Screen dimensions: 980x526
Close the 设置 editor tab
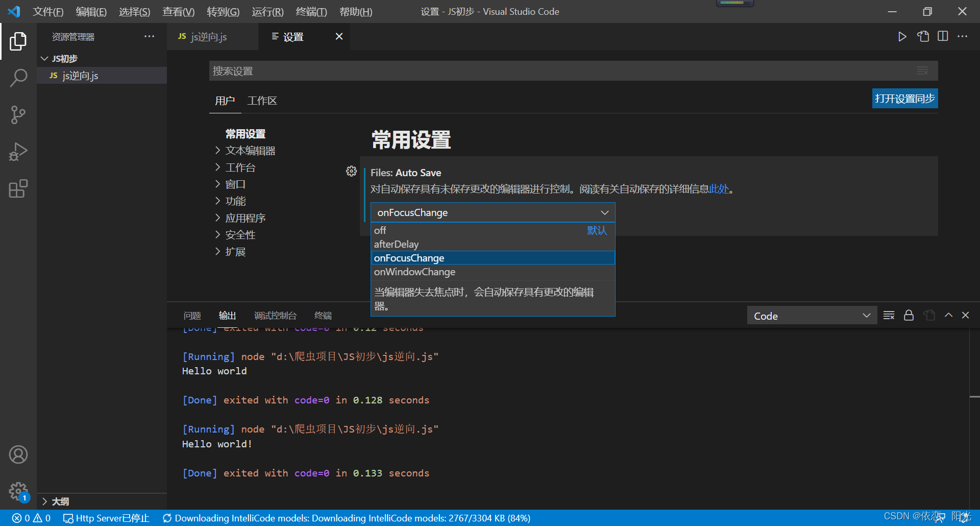pyautogui.click(x=339, y=36)
